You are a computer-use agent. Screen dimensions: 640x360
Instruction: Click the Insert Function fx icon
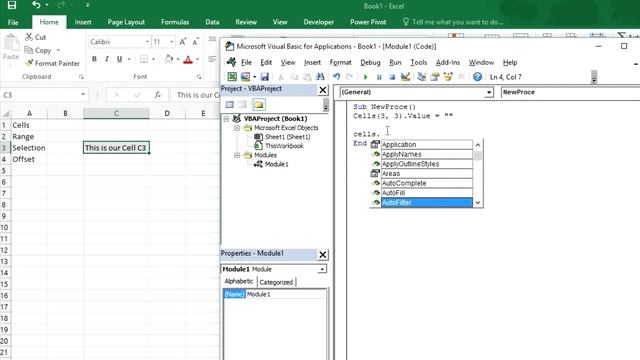(158, 95)
